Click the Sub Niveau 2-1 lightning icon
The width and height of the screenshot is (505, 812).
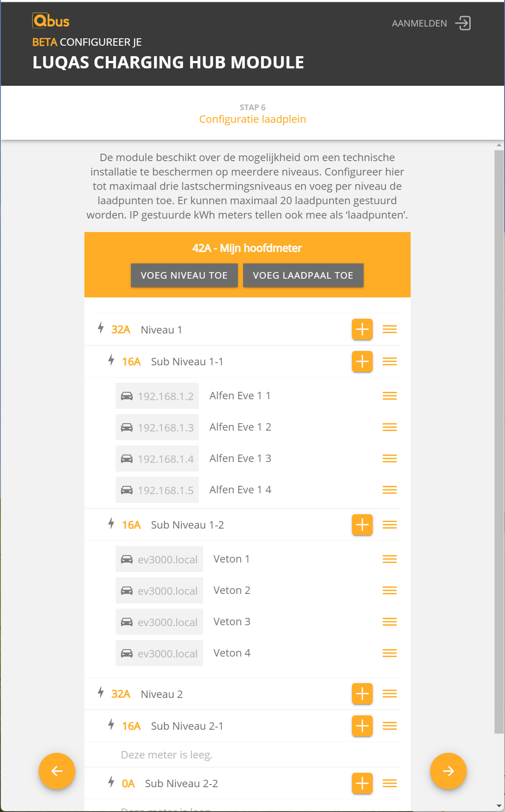pos(111,724)
